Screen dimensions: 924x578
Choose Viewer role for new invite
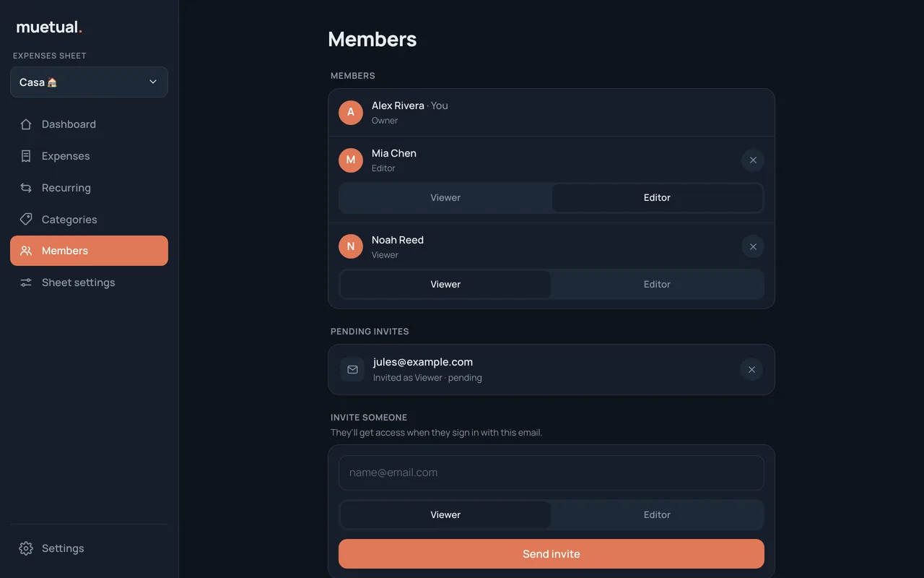[x=445, y=514]
